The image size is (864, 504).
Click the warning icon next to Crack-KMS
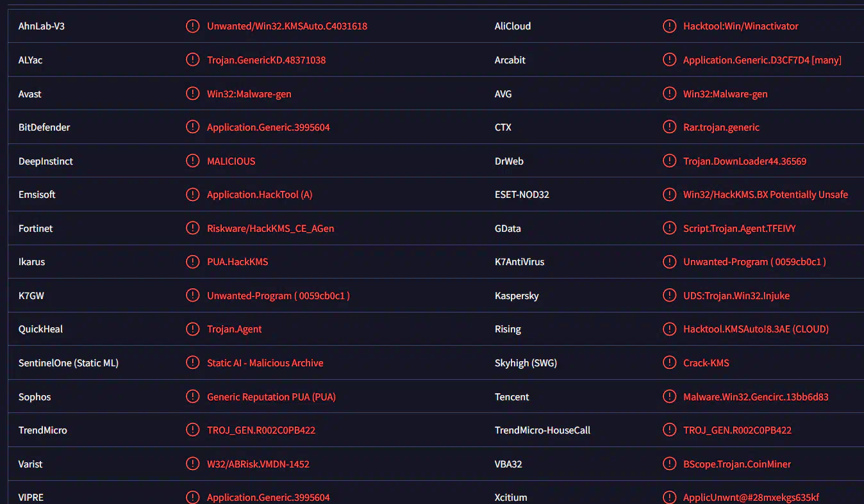(669, 363)
